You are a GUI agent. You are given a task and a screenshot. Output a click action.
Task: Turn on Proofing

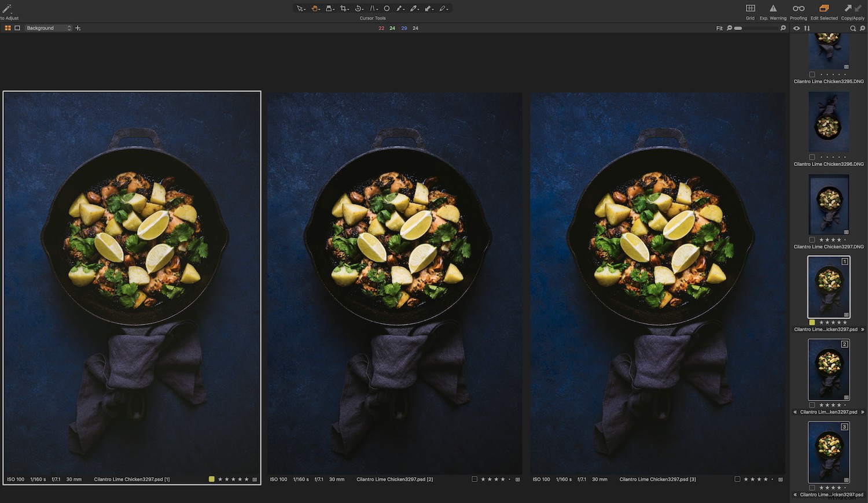798,8
